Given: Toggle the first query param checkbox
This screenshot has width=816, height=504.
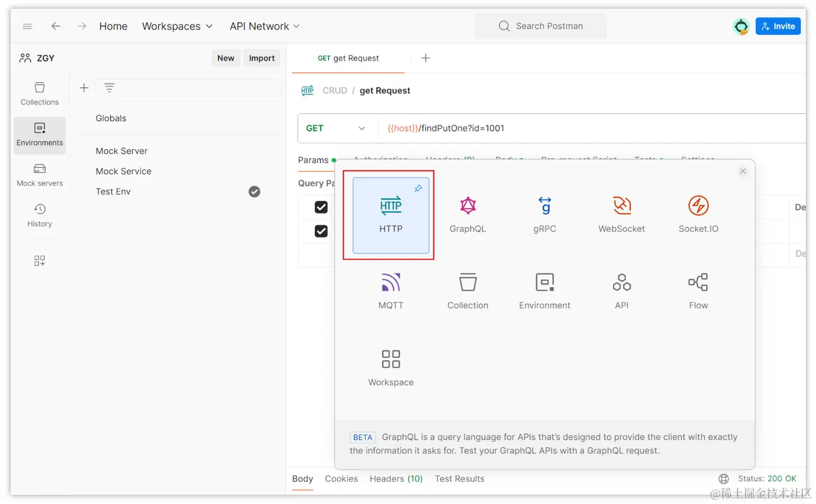Looking at the screenshot, I should tap(321, 207).
